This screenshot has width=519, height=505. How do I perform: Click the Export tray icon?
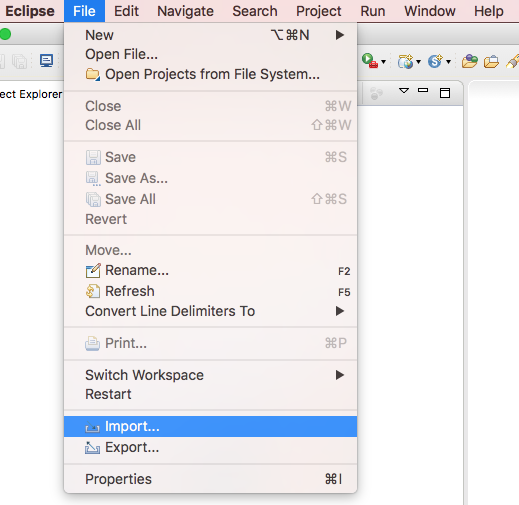(92, 448)
